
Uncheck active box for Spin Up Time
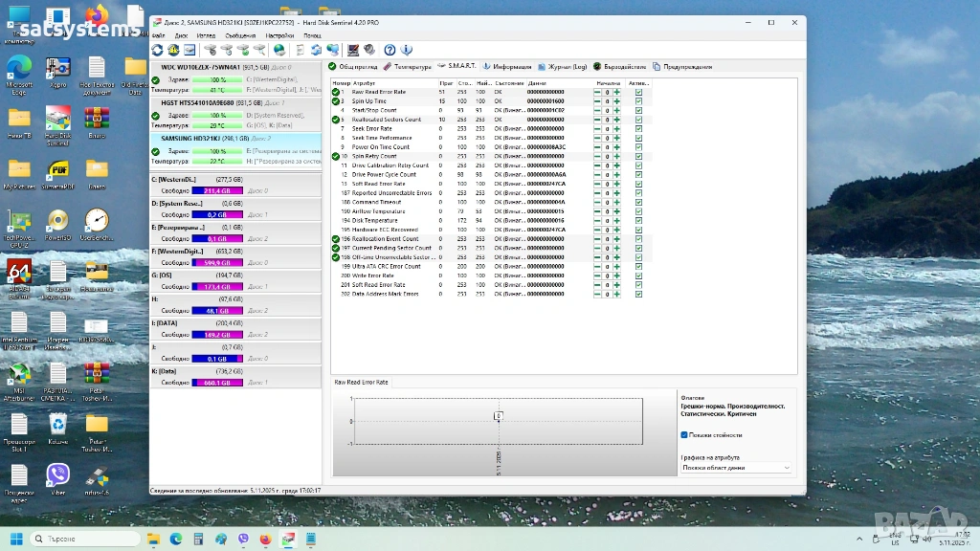click(638, 101)
